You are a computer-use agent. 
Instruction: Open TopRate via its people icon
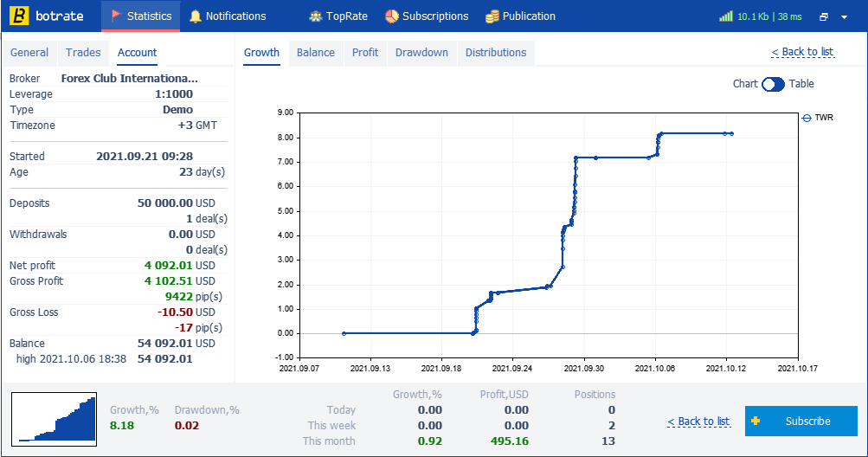pyautogui.click(x=316, y=16)
